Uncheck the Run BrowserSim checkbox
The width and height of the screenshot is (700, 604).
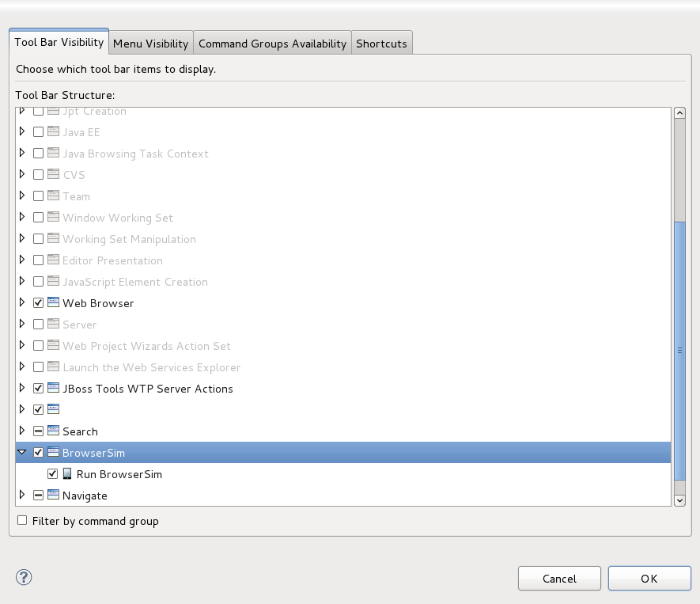pyautogui.click(x=52, y=474)
